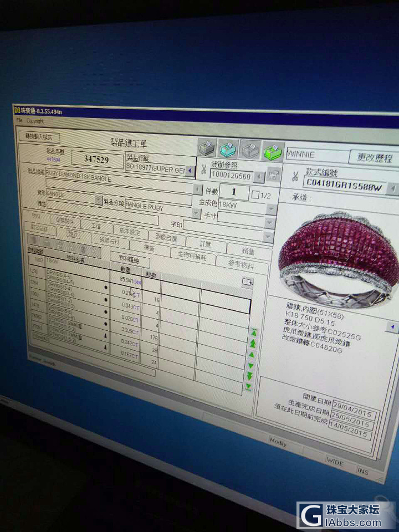Screen dimensions: 399x532
Task: Click the 數量 column header
Action: click(126, 269)
